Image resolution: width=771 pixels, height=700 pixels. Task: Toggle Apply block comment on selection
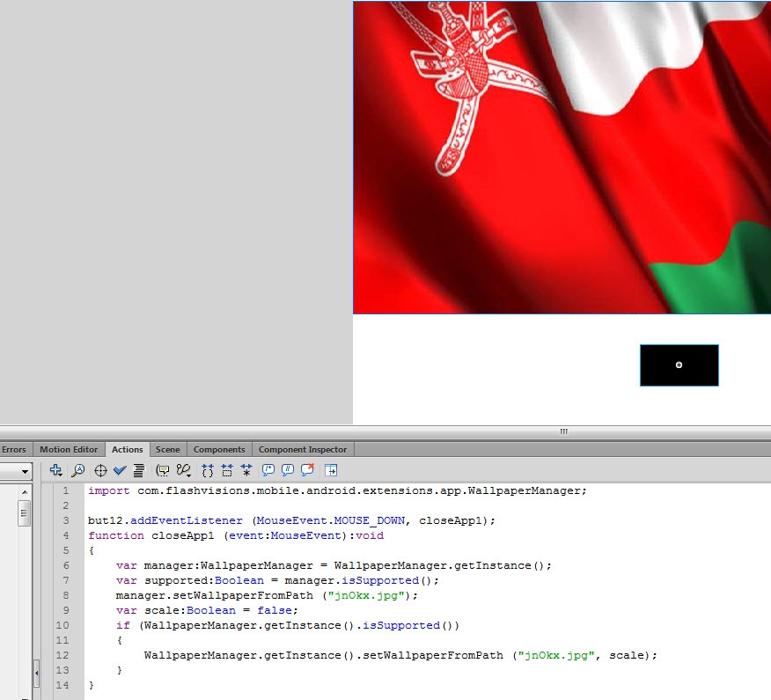267,470
